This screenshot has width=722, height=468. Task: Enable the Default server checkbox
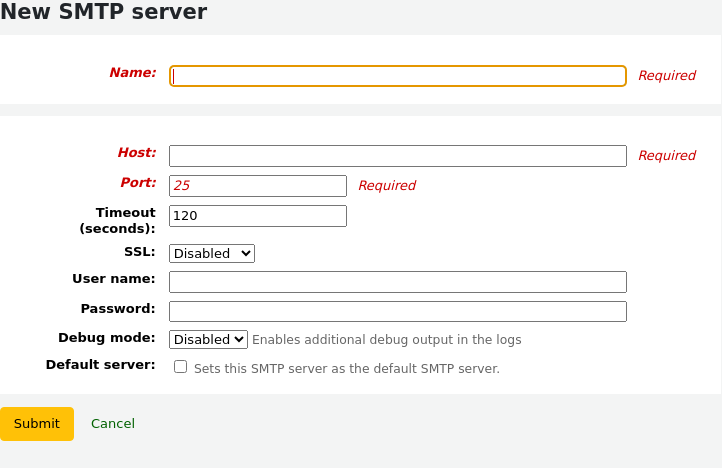pos(181,367)
